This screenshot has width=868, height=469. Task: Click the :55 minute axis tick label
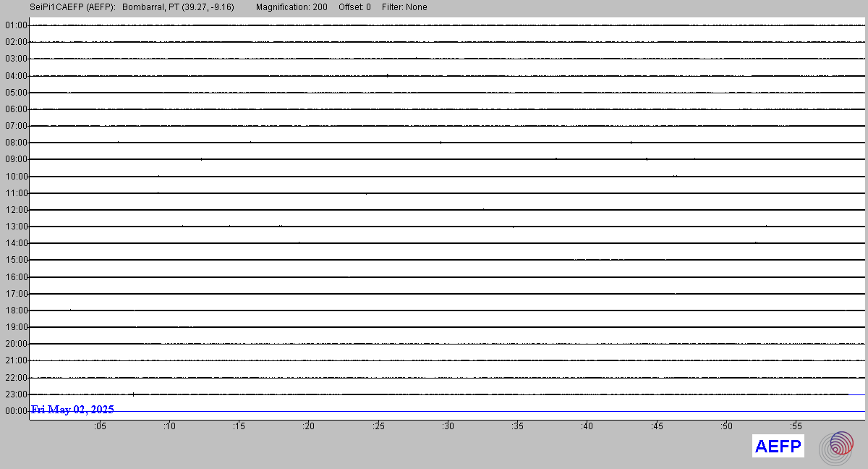(796, 427)
